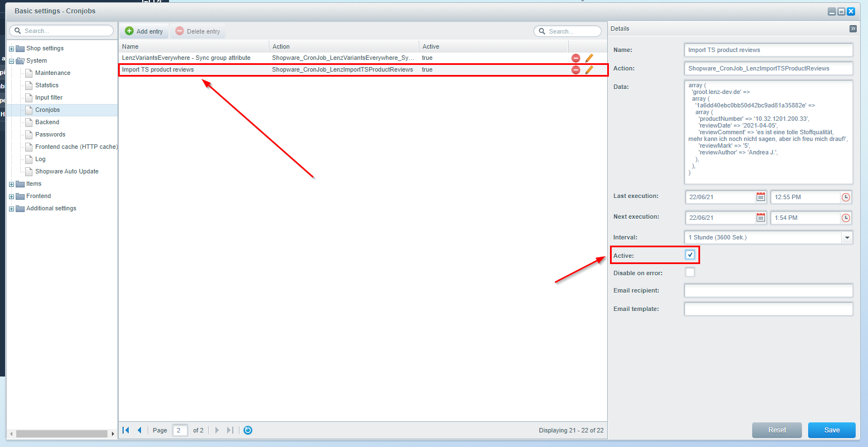Open Passwords settings in tree
868x447 pixels.
[x=50, y=134]
